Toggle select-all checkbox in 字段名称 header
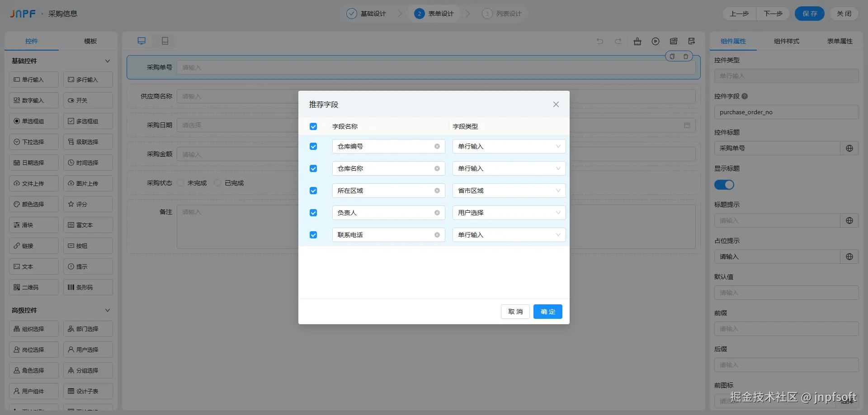868x415 pixels. pos(313,126)
